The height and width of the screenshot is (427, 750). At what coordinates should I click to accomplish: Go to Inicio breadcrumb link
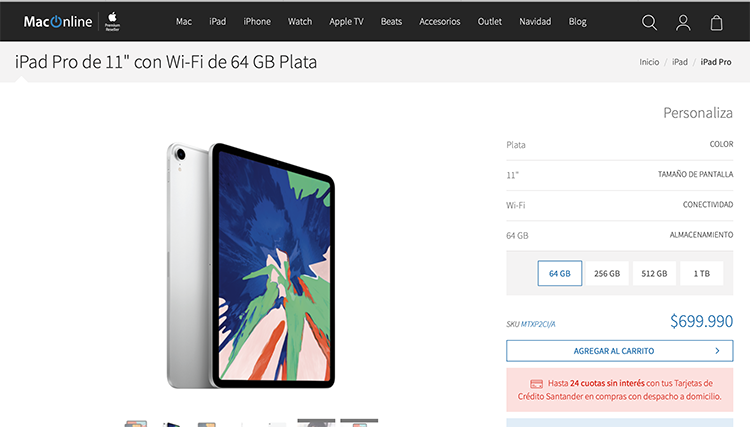pos(649,62)
